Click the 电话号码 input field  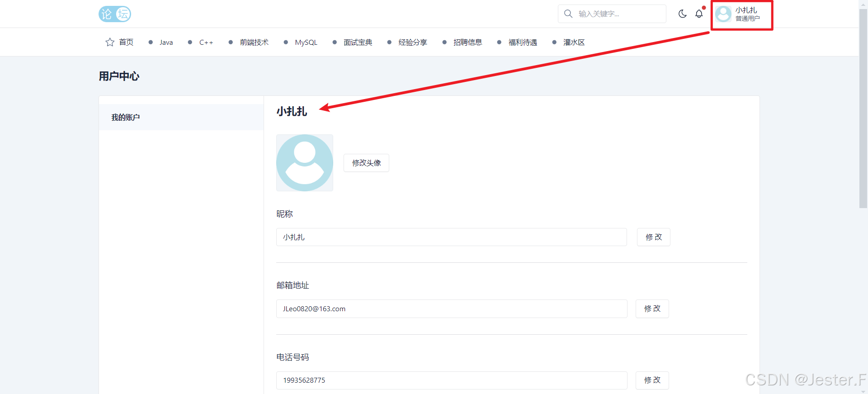452,380
